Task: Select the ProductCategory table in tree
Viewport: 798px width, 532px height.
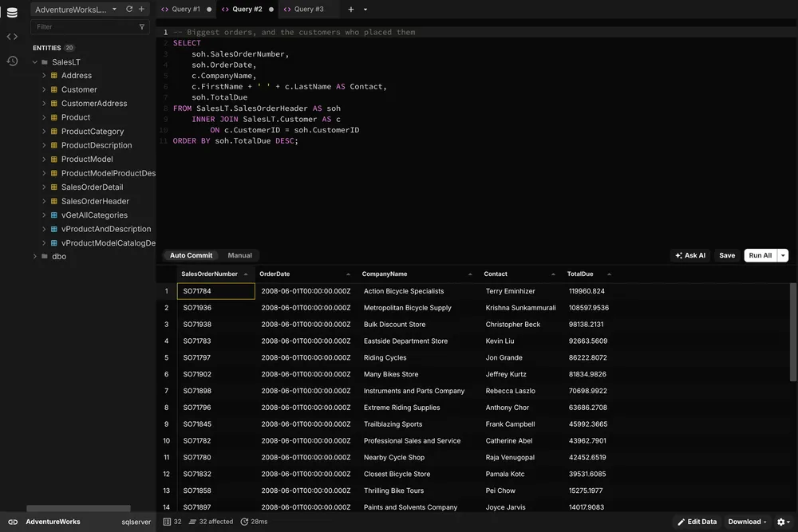Action: pyautogui.click(x=93, y=132)
